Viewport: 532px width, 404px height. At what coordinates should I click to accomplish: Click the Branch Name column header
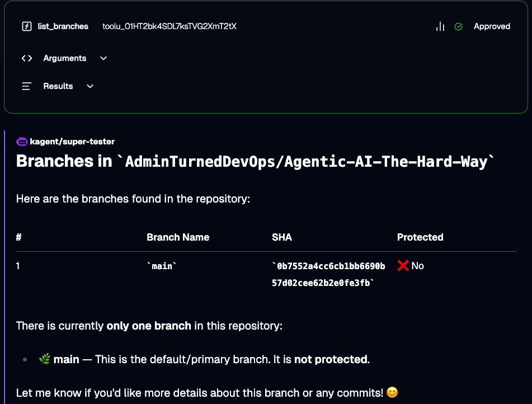pyautogui.click(x=178, y=237)
